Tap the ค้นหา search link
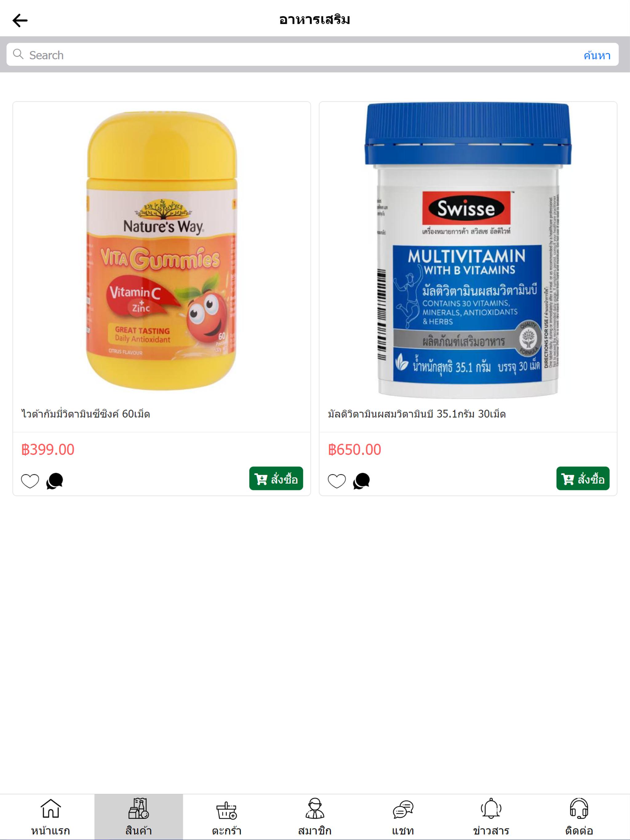 pyautogui.click(x=597, y=55)
